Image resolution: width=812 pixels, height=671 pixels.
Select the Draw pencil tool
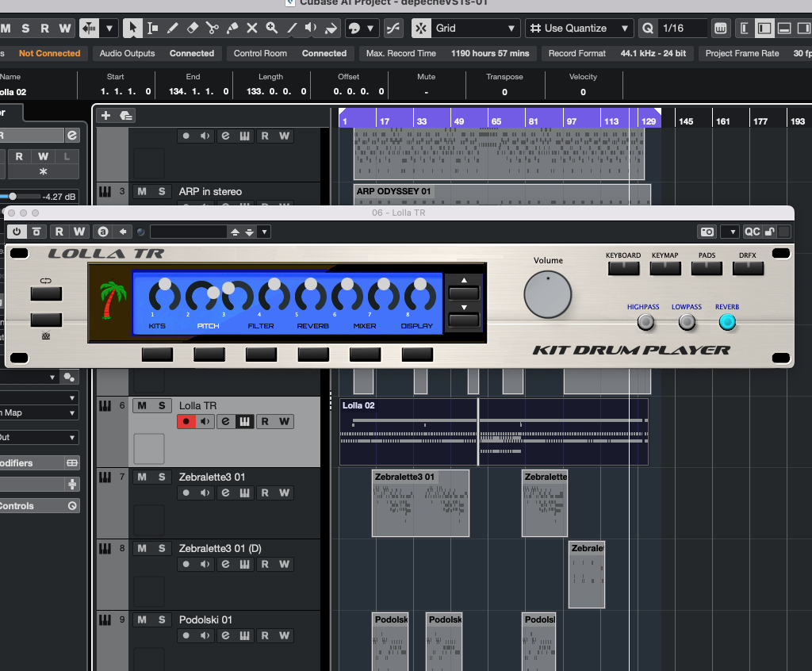coord(172,28)
